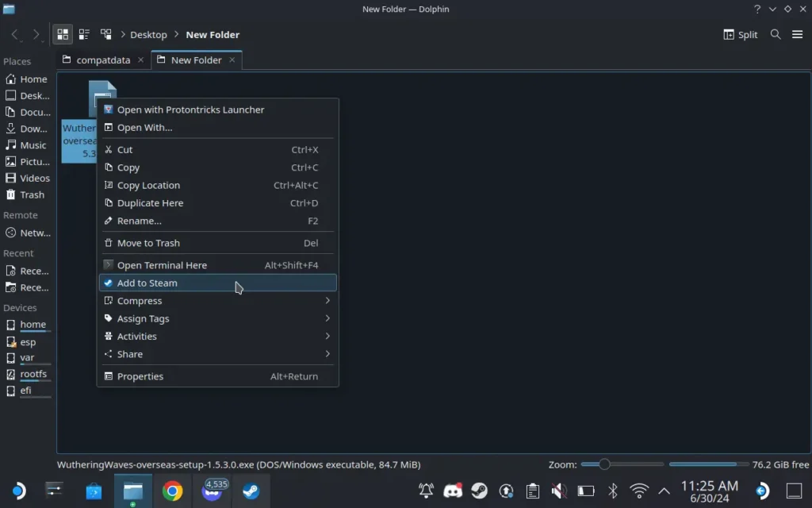Choose Open Terminal Here
Screen dimensions: 812x508
[x=217, y=265]
